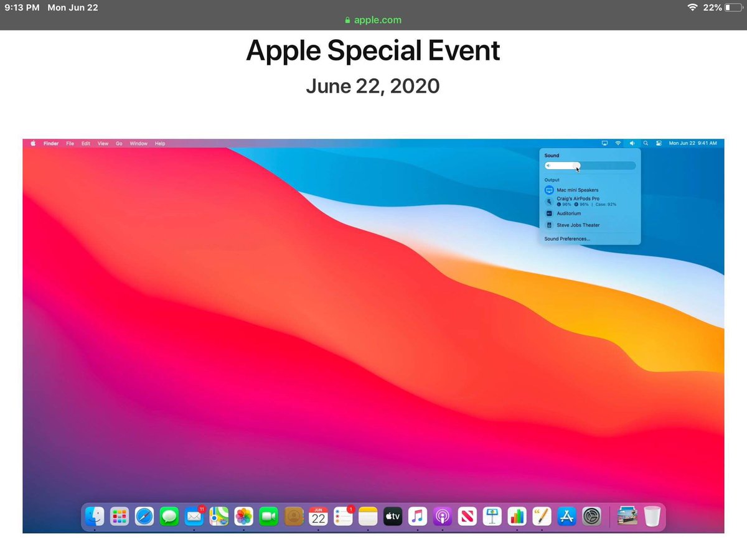The image size is (747, 560).
Task: Open Maps from the Dock
Action: pos(218,516)
